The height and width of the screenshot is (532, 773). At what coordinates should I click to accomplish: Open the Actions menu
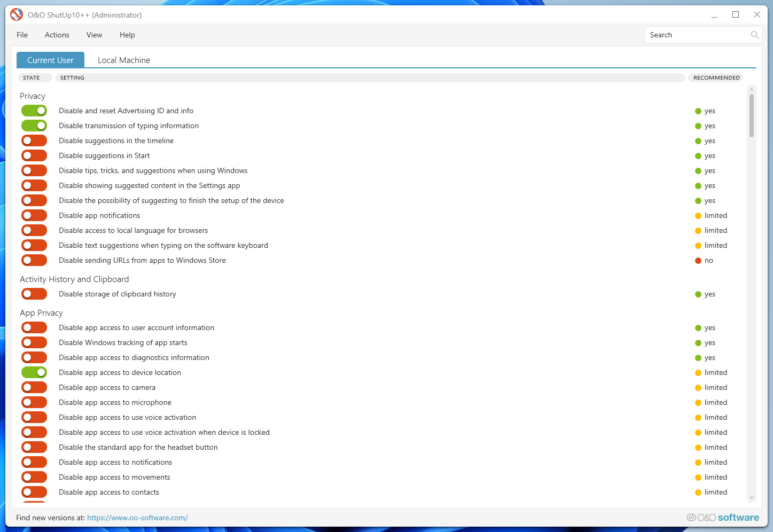[x=57, y=35]
